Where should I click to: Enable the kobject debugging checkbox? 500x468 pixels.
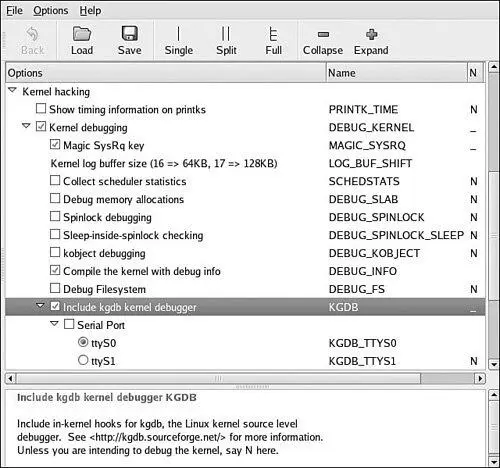(x=55, y=252)
